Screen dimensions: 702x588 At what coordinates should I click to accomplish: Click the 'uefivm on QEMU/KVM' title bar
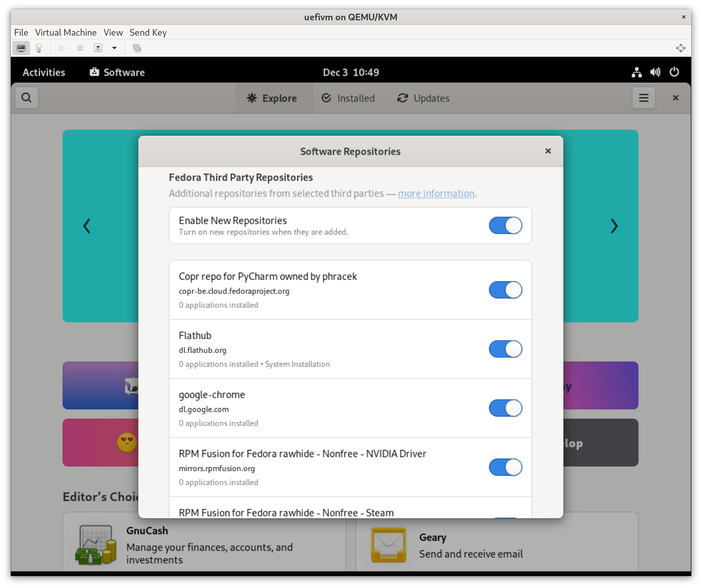point(351,17)
